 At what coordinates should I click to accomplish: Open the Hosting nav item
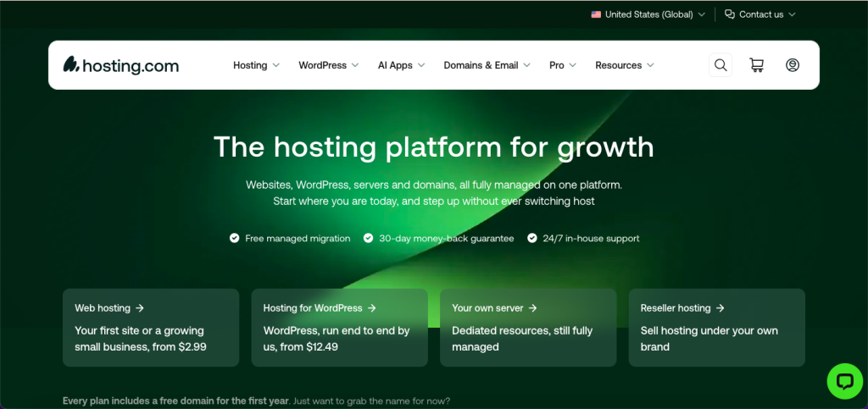tap(256, 65)
